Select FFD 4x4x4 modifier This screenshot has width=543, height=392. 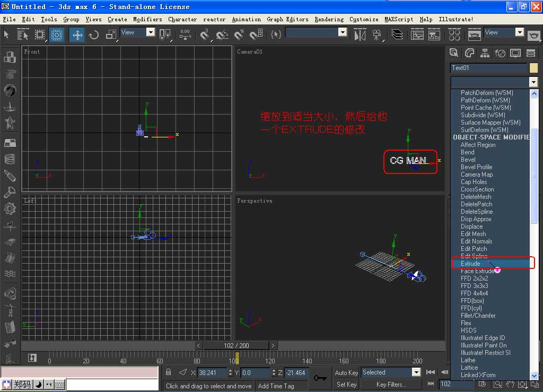tap(474, 293)
